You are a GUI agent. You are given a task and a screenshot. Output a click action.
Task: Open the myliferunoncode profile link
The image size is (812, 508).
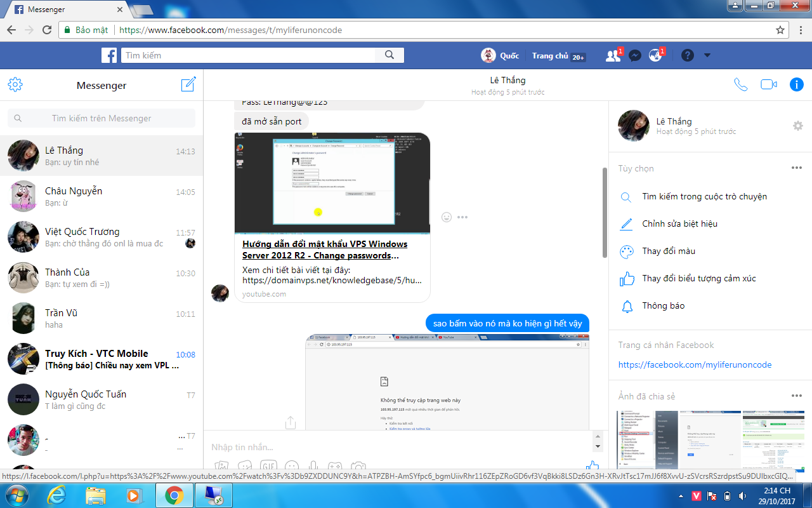695,365
